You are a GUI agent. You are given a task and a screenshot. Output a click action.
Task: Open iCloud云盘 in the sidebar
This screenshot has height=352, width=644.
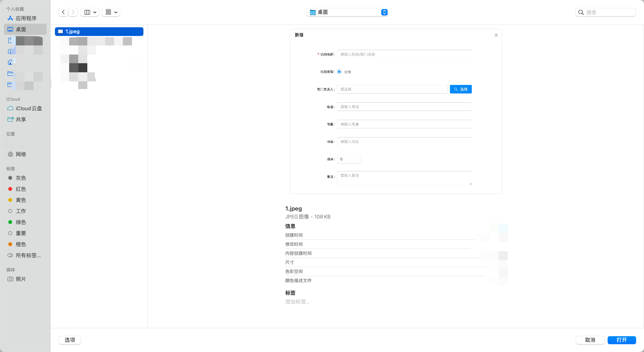[x=25, y=108]
